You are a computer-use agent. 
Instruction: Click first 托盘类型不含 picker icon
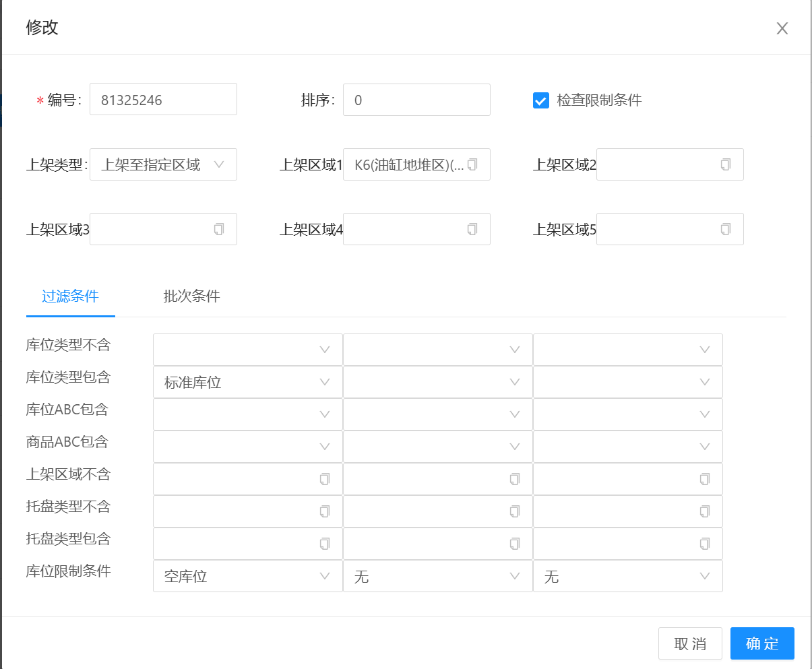(325, 511)
